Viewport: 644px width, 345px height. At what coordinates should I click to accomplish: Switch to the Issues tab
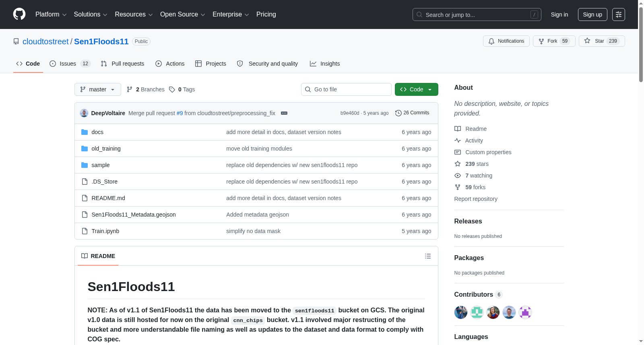point(70,64)
